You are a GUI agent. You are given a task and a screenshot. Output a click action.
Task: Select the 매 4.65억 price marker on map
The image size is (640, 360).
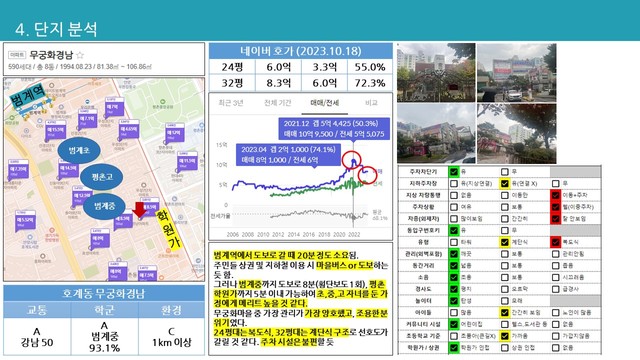tap(129, 129)
